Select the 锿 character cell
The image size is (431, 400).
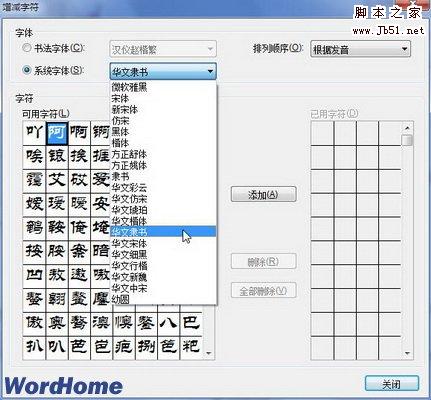[57, 157]
